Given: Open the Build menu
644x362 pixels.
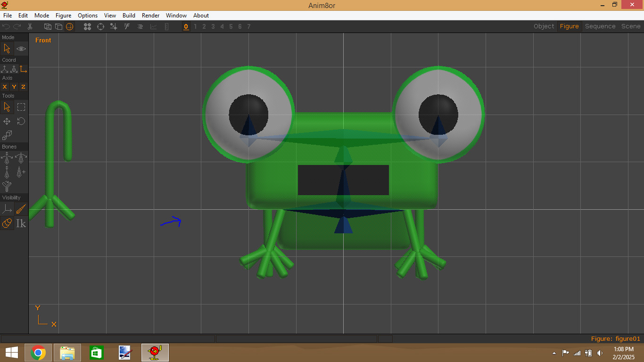Looking at the screenshot, I should point(129,16).
